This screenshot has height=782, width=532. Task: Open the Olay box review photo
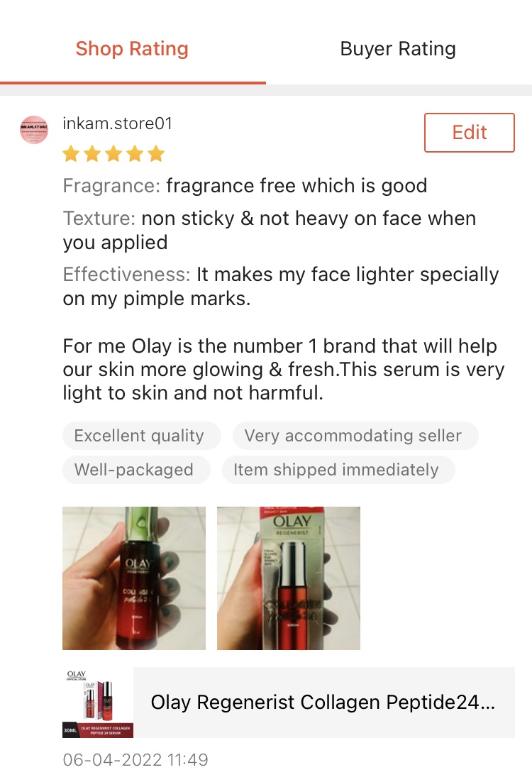289,578
